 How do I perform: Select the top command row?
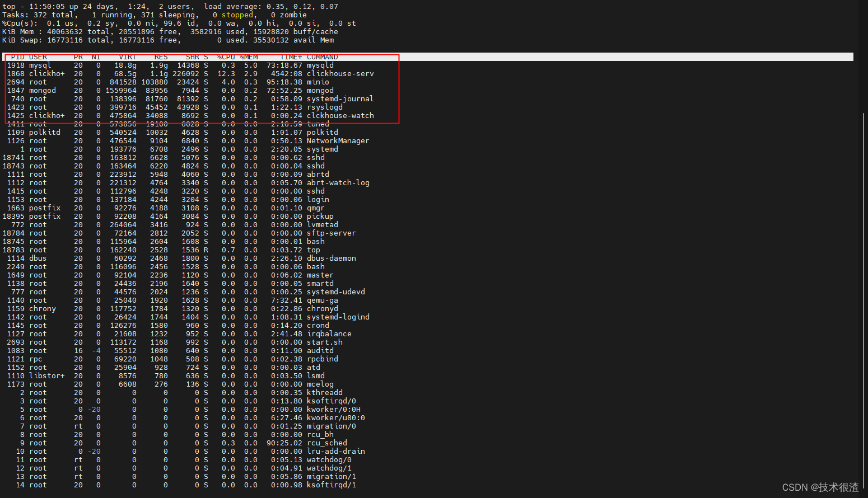[x=161, y=250]
